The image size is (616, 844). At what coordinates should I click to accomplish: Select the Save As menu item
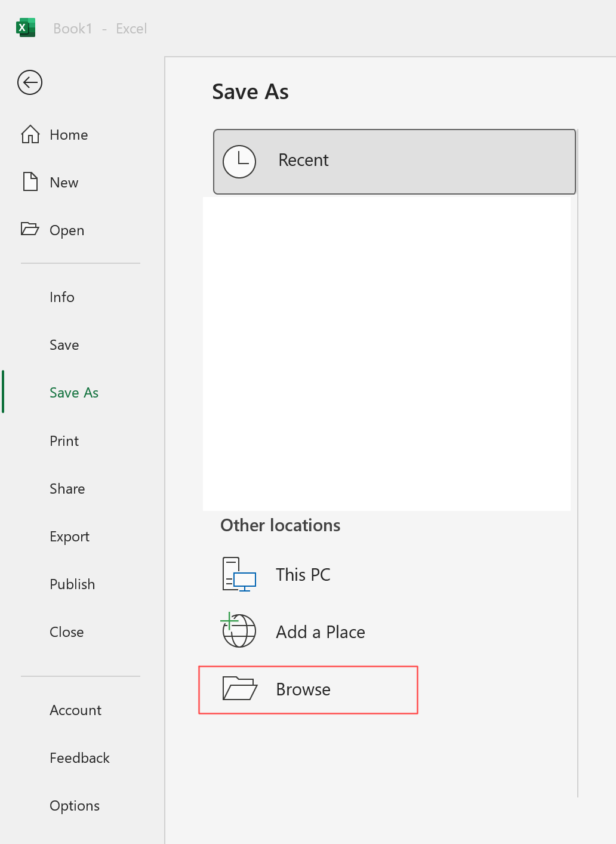[x=74, y=393]
